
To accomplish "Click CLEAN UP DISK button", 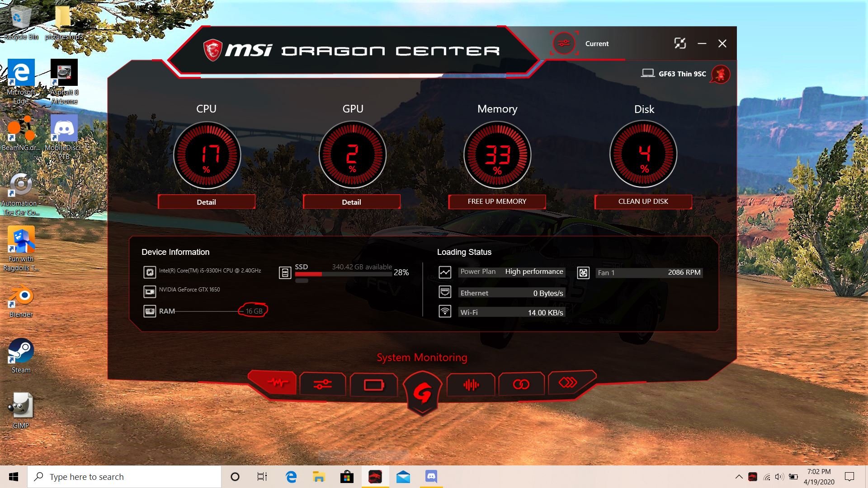I will [643, 202].
